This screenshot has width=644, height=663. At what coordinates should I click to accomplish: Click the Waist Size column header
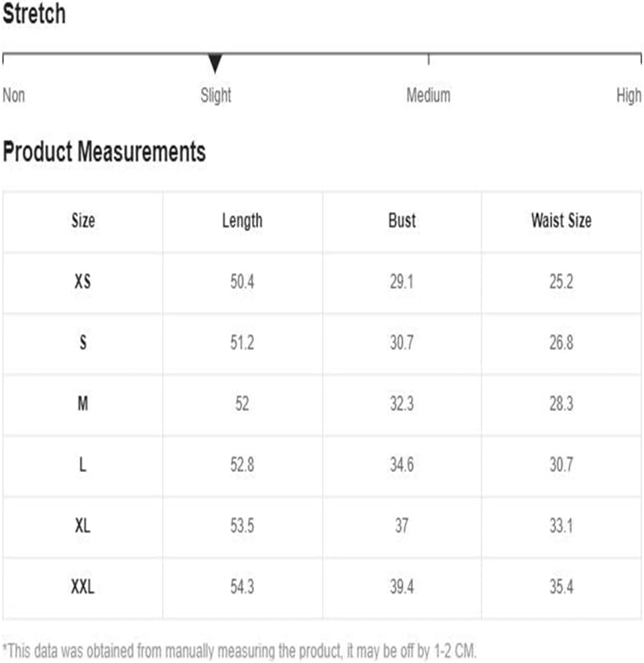(x=561, y=221)
